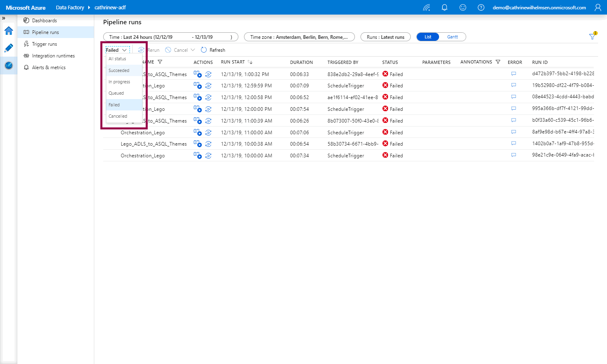The height and width of the screenshot is (364, 607).
Task: Sort by Run Start column header
Action: pyautogui.click(x=233, y=62)
